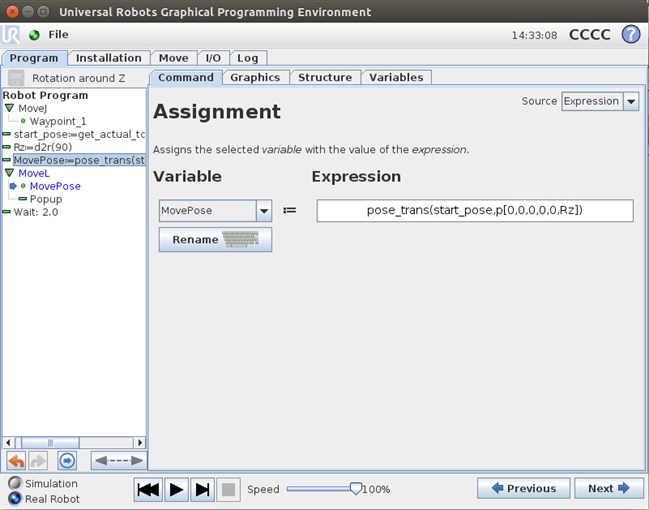Click the CCCC checksum text
Image resolution: width=649 pixels, height=510 pixels.
[590, 34]
